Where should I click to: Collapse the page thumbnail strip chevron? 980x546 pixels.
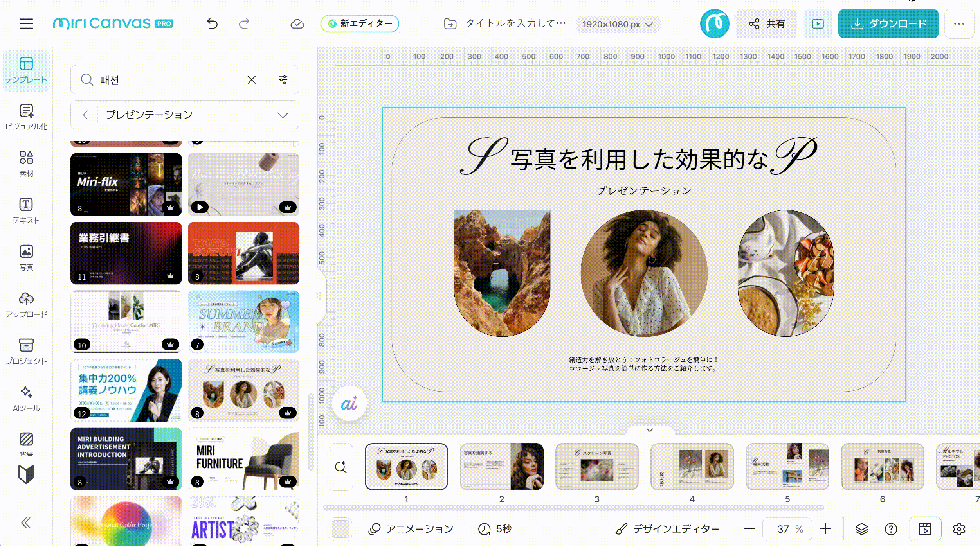[650, 430]
